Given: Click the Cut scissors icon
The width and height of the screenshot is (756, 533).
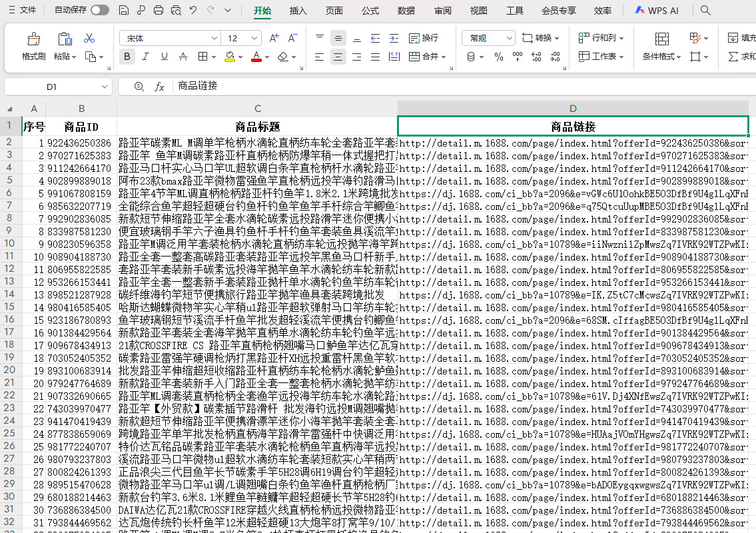Looking at the screenshot, I should 89,38.
